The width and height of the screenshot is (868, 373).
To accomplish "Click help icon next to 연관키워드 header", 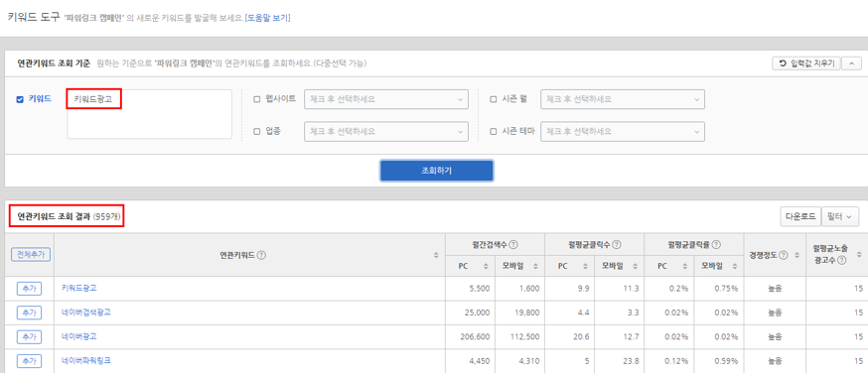I will click(262, 255).
